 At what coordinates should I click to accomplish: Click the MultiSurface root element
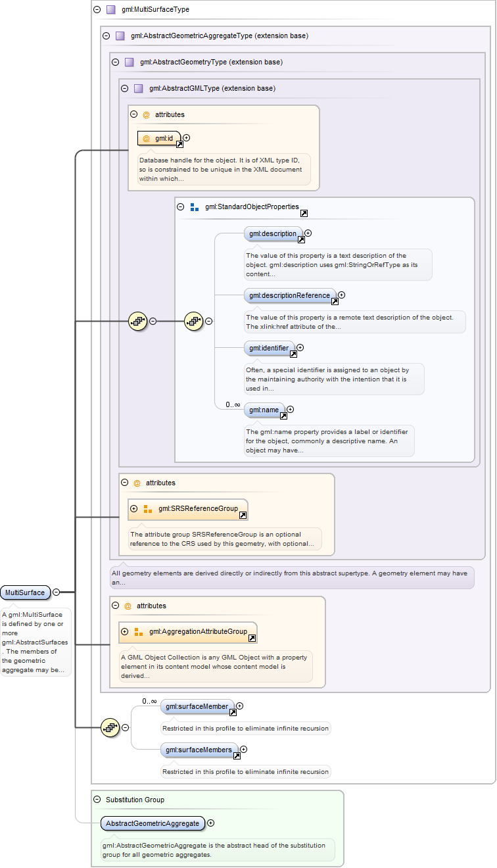25,592
